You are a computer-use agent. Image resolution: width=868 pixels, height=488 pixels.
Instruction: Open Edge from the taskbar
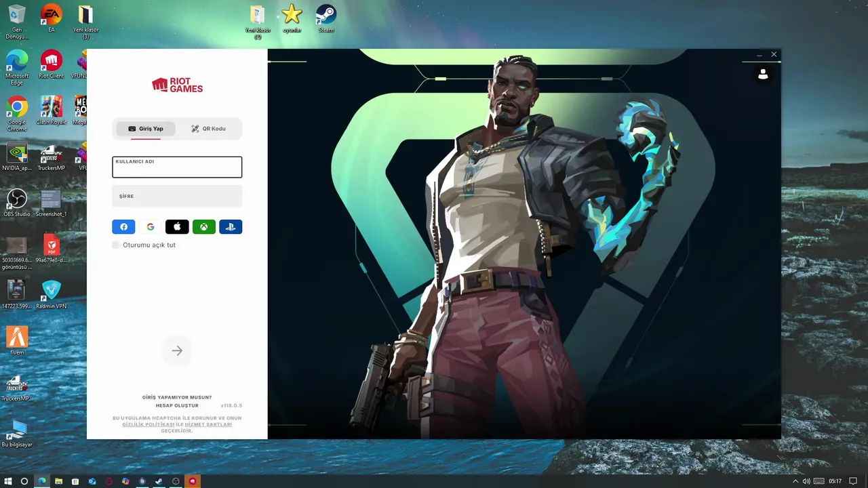click(41, 481)
